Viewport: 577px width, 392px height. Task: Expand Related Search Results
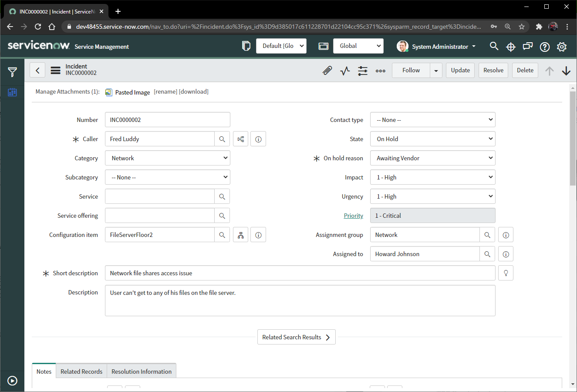(297, 337)
